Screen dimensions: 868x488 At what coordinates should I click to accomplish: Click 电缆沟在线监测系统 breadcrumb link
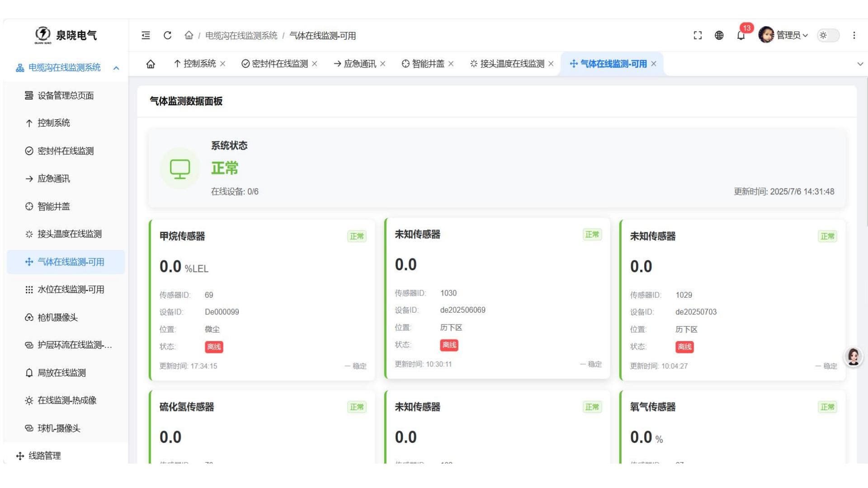241,36
